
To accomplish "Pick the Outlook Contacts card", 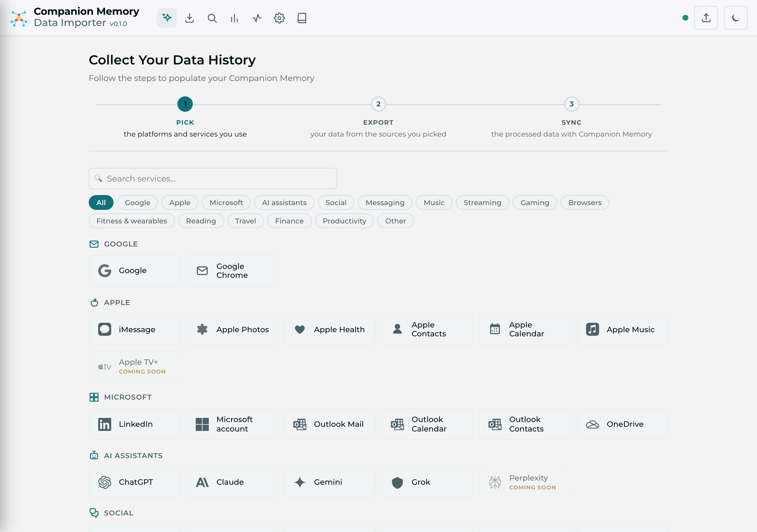I will click(525, 424).
